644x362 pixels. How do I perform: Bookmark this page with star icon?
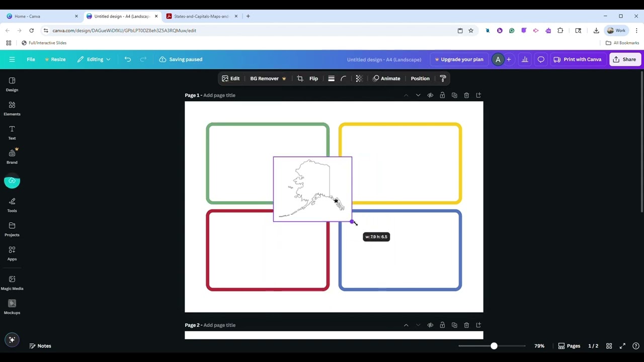click(x=471, y=30)
